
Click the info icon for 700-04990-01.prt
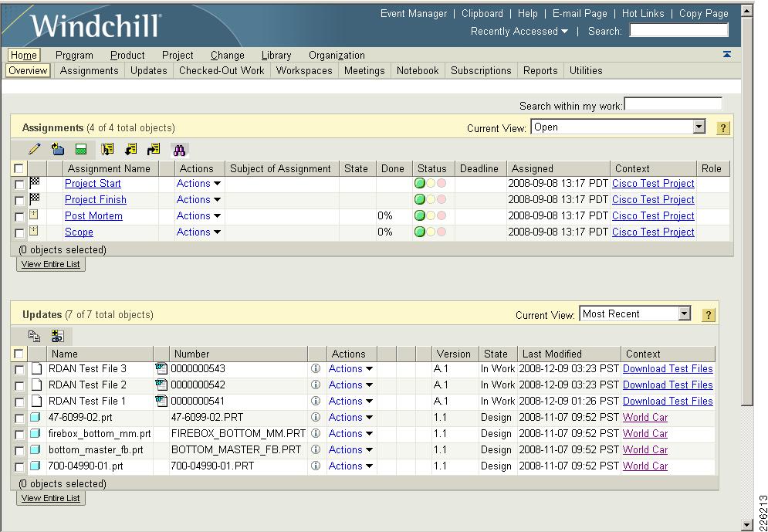point(316,466)
